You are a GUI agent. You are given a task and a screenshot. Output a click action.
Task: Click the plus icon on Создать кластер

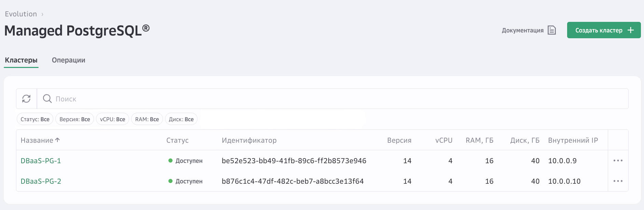(630, 30)
